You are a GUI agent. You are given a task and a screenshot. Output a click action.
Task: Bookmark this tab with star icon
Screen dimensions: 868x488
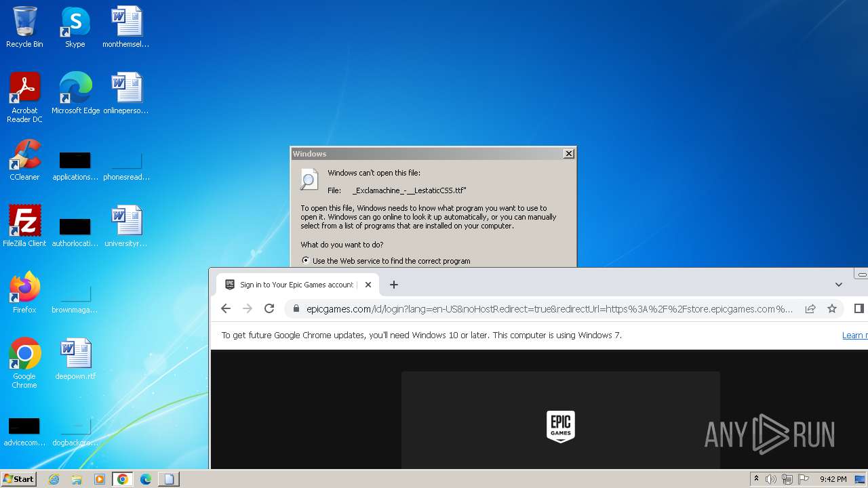click(832, 308)
